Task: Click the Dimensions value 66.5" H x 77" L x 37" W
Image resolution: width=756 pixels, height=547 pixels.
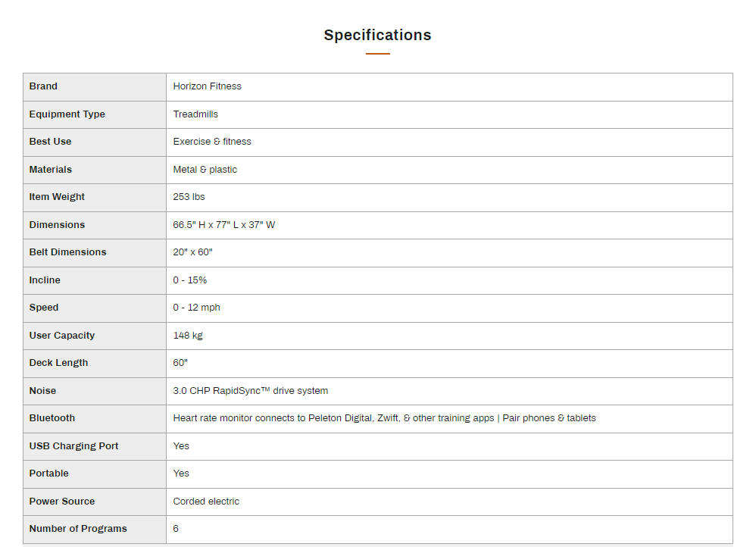Action: point(223,225)
